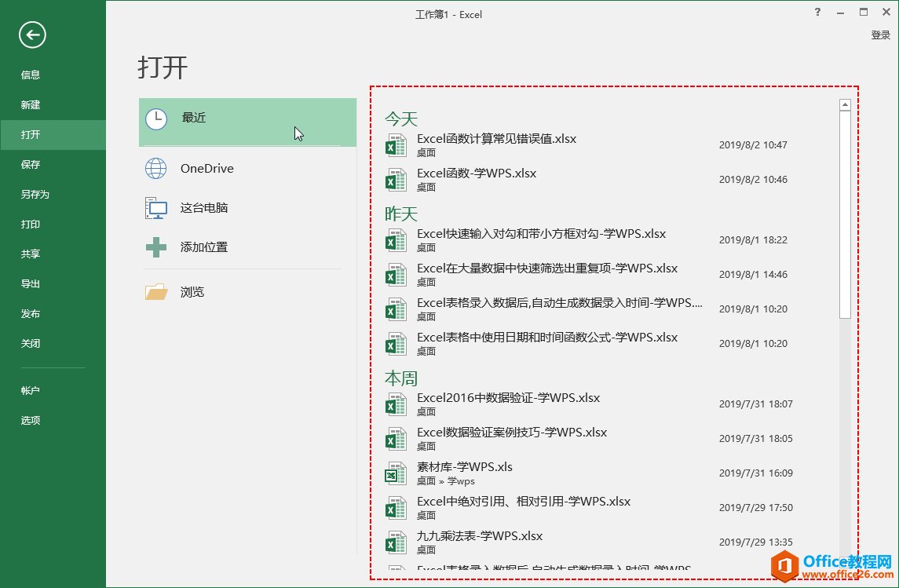Screen dimensions: 899x588
Task: Click the scroll up arrow of recent list
Action: 845,105
